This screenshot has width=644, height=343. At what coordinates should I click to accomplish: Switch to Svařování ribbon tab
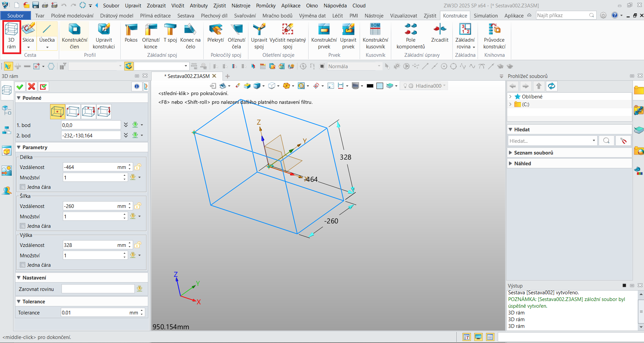click(245, 15)
